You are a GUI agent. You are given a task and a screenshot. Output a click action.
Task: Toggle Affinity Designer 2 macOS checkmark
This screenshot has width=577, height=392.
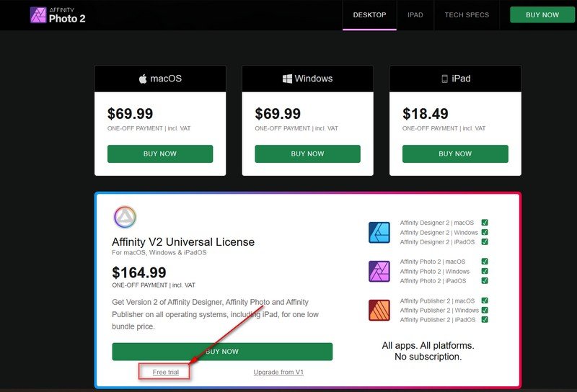(x=485, y=223)
